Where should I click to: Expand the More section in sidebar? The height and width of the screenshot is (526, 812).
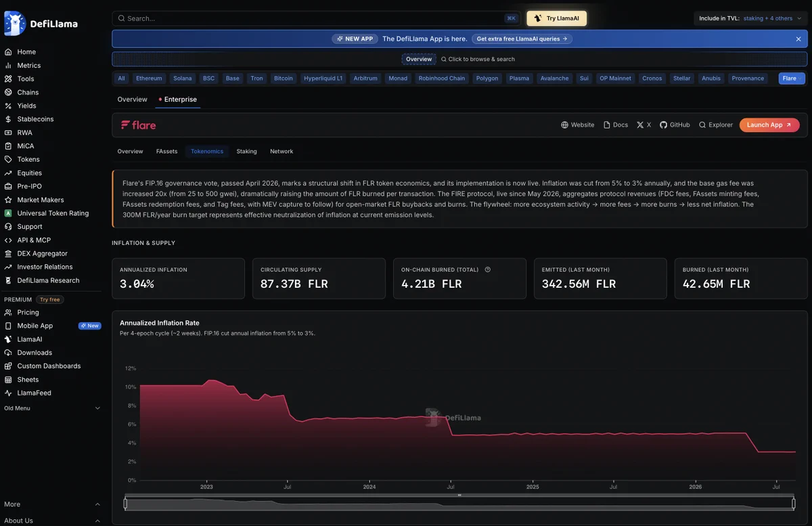(x=52, y=504)
